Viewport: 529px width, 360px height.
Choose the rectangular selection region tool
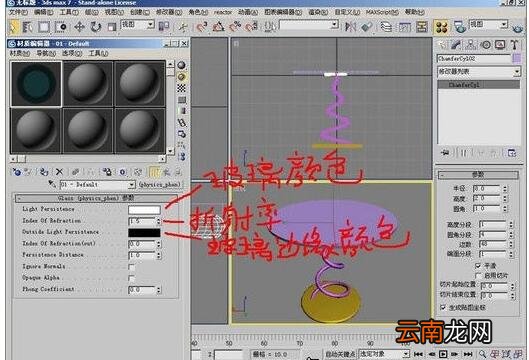(x=44, y=27)
